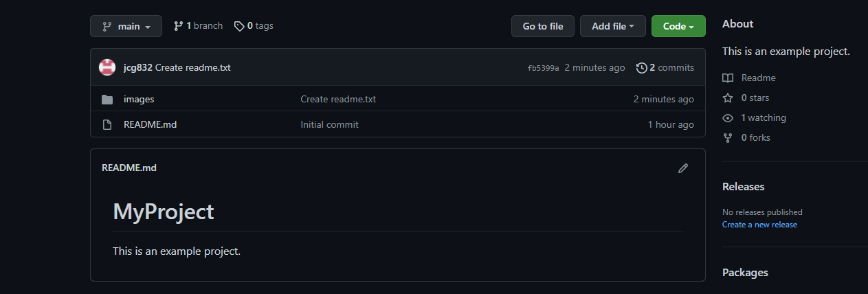Open the images folder
The height and width of the screenshot is (294, 868).
(x=139, y=100)
